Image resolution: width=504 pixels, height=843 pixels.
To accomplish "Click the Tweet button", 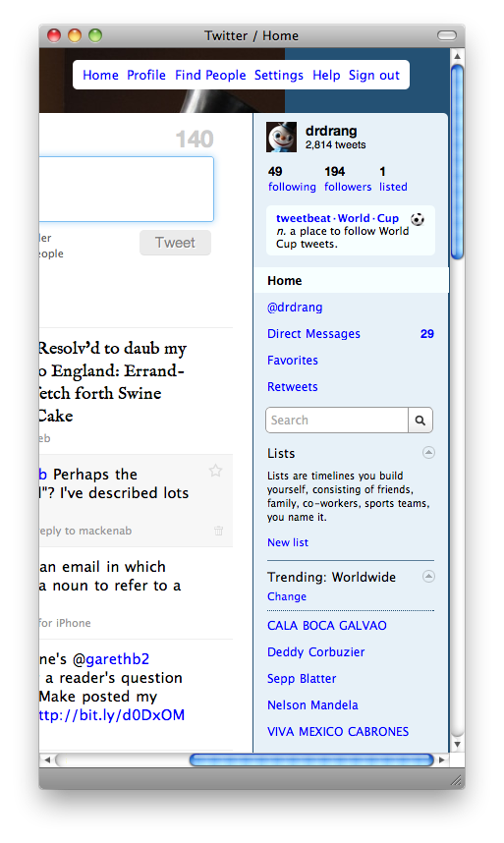I will [175, 243].
